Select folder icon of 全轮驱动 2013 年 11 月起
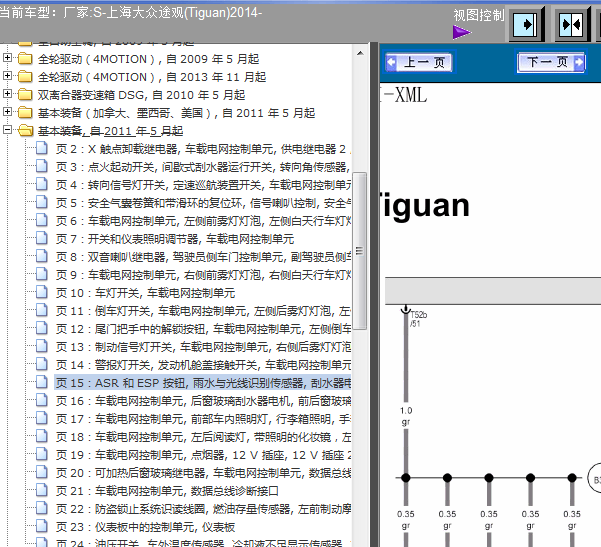The width and height of the screenshot is (601, 547). click(x=25, y=77)
